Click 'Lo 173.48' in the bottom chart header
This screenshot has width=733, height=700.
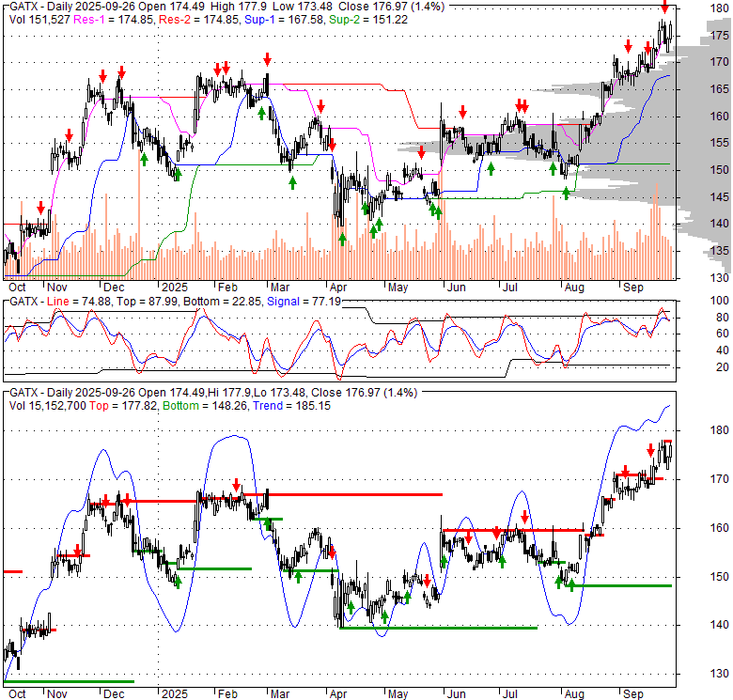[x=278, y=393]
